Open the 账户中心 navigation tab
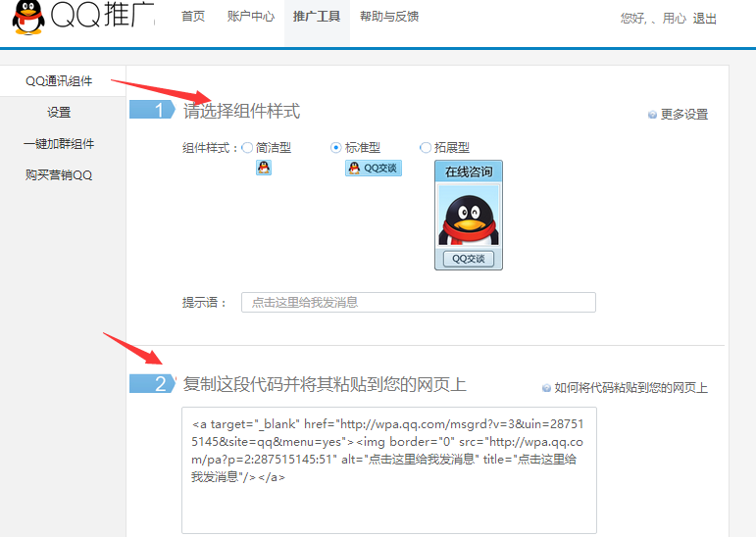756x537 pixels. point(251,17)
